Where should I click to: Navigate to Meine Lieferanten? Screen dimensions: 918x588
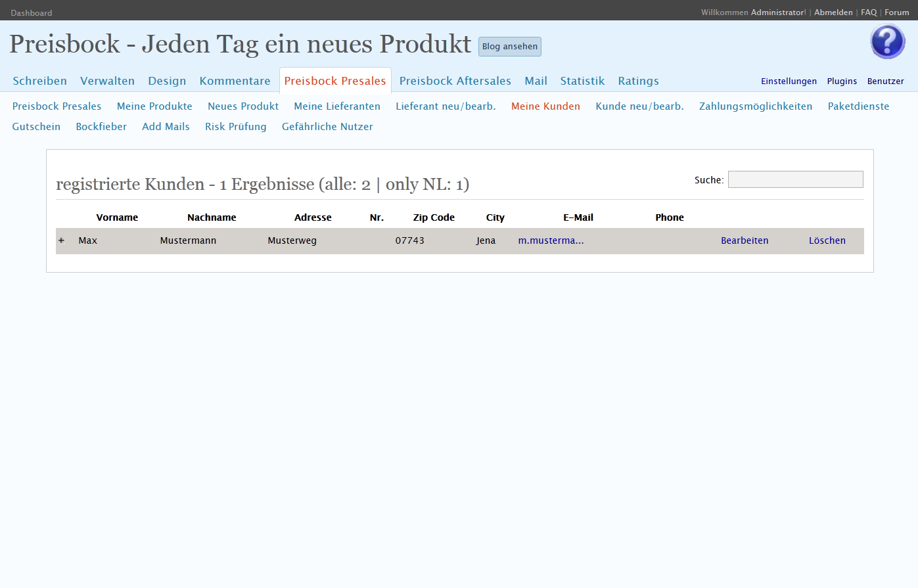coord(337,106)
